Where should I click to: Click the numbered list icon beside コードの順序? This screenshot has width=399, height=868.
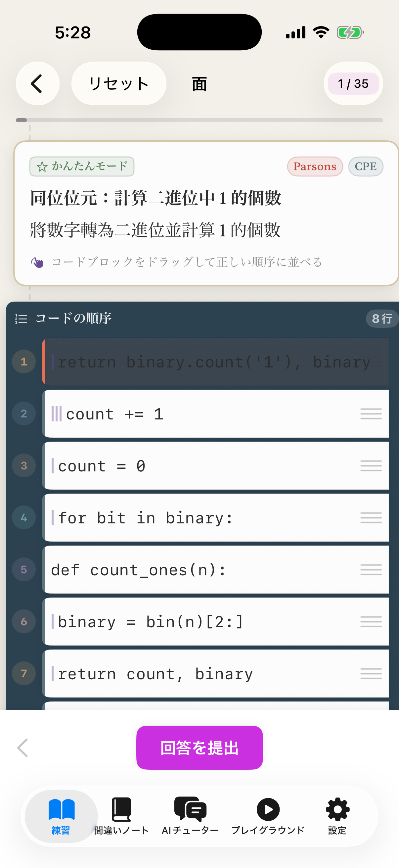20,318
